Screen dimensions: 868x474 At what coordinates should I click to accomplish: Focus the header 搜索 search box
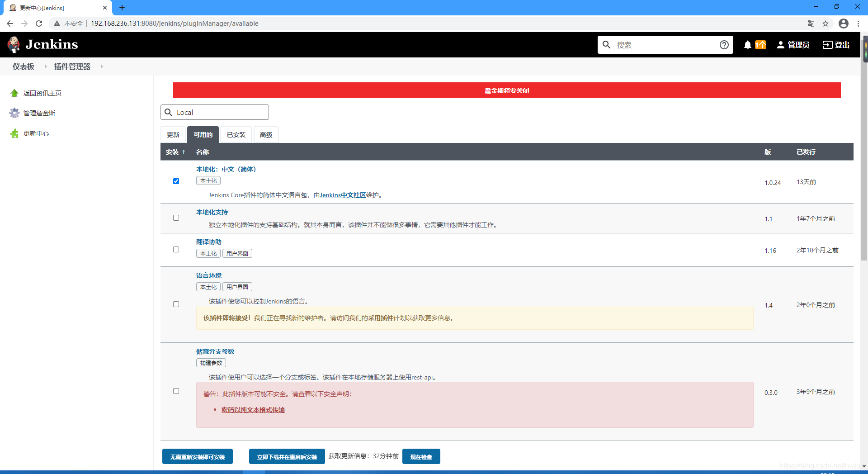coord(665,45)
